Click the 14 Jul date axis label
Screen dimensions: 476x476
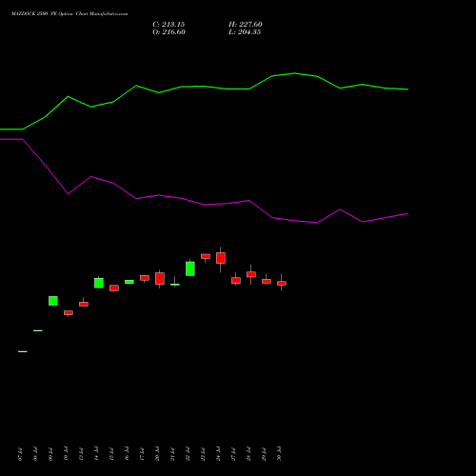click(96, 454)
